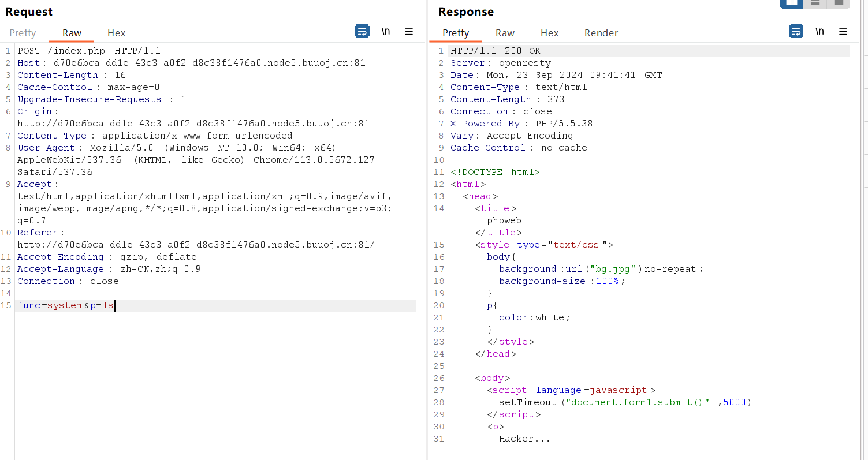Click the '<style type="text/css">' line

(544, 245)
